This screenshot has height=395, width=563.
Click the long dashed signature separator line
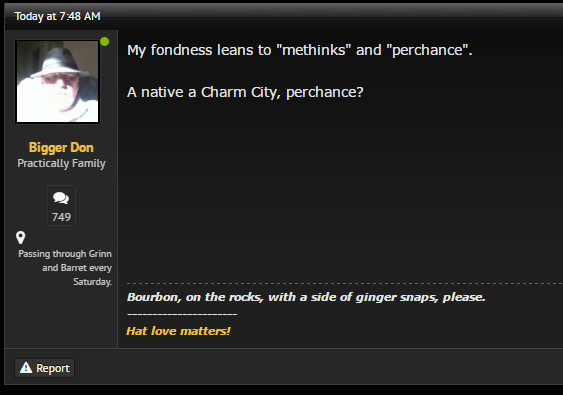point(345,284)
